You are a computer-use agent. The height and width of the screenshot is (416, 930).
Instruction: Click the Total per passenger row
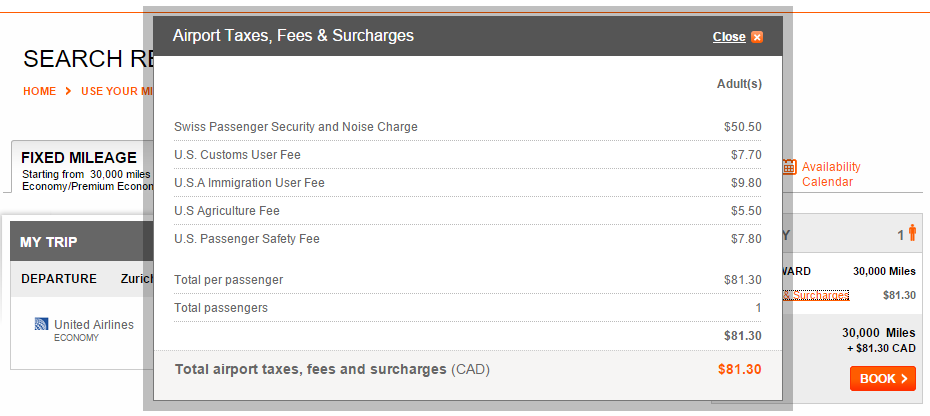pos(467,280)
